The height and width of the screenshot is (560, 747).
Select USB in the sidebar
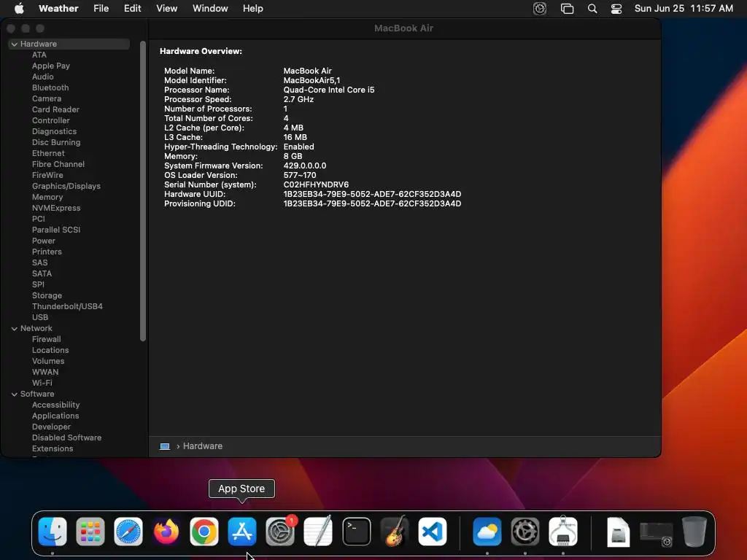point(40,318)
